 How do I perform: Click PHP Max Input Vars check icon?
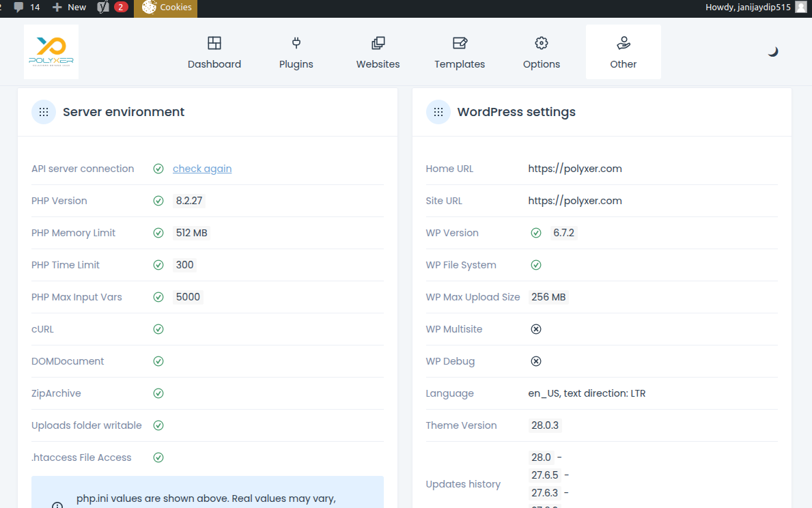158,297
